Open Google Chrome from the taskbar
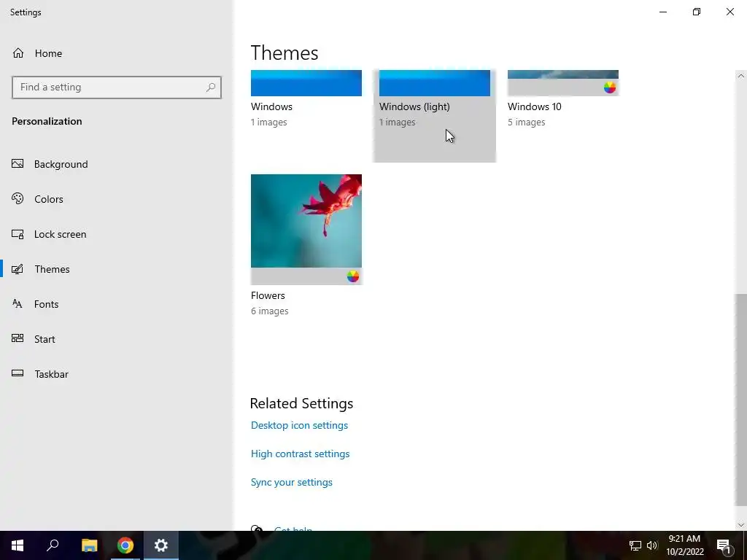The height and width of the screenshot is (560, 747). [125, 545]
